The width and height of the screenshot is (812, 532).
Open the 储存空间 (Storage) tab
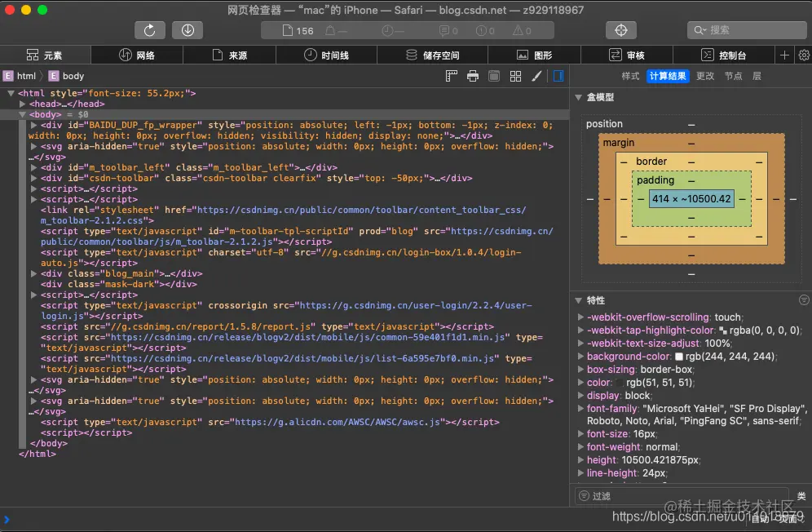point(432,55)
